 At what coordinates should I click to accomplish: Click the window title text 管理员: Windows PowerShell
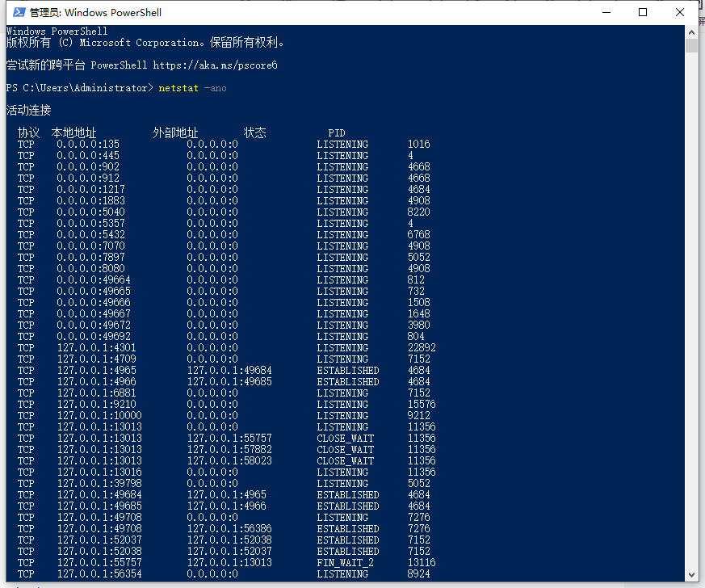95,13
